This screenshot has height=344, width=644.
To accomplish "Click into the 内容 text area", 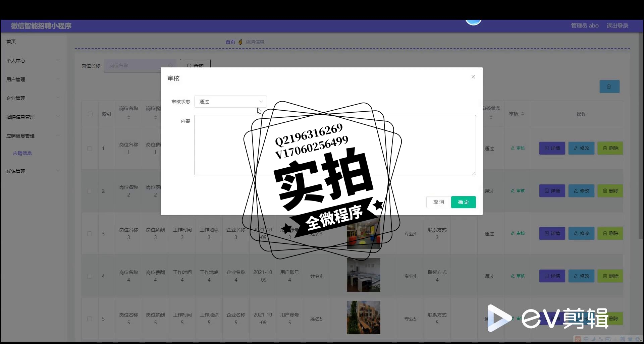I will click(335, 145).
